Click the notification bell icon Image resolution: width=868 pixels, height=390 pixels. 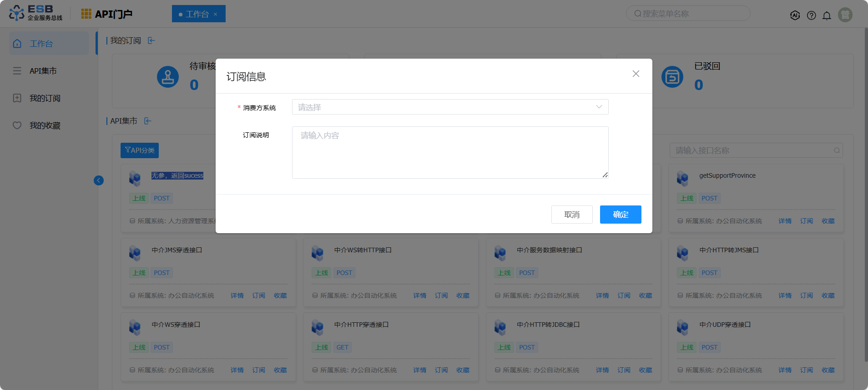click(827, 15)
